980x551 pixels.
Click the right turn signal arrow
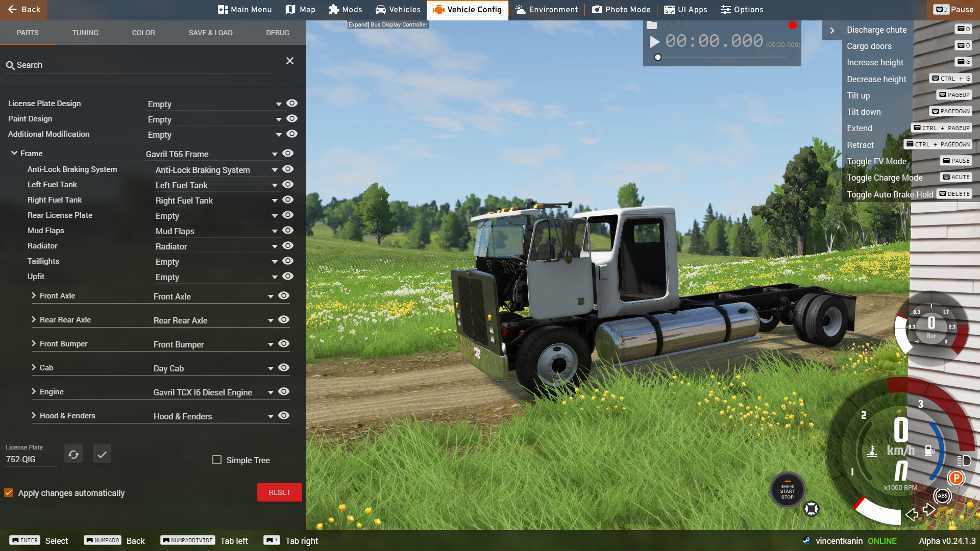(x=929, y=509)
